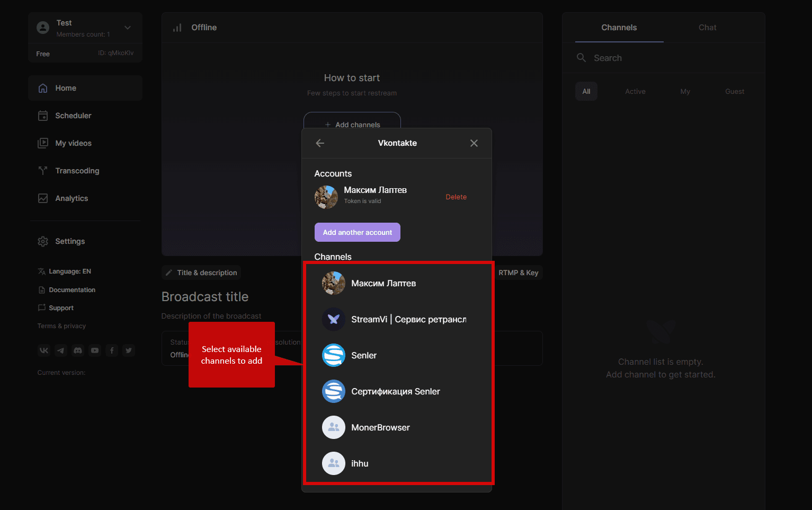Click the Token is valid text
The image size is (812, 510).
(362, 201)
